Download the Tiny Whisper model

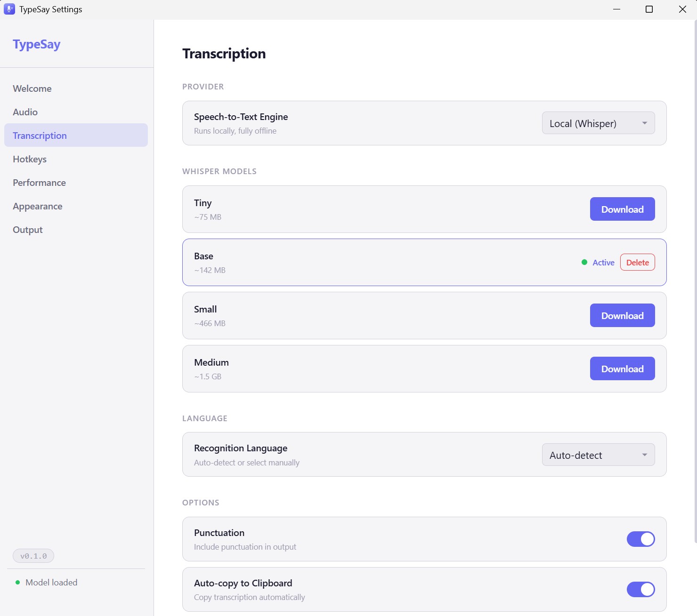(622, 209)
